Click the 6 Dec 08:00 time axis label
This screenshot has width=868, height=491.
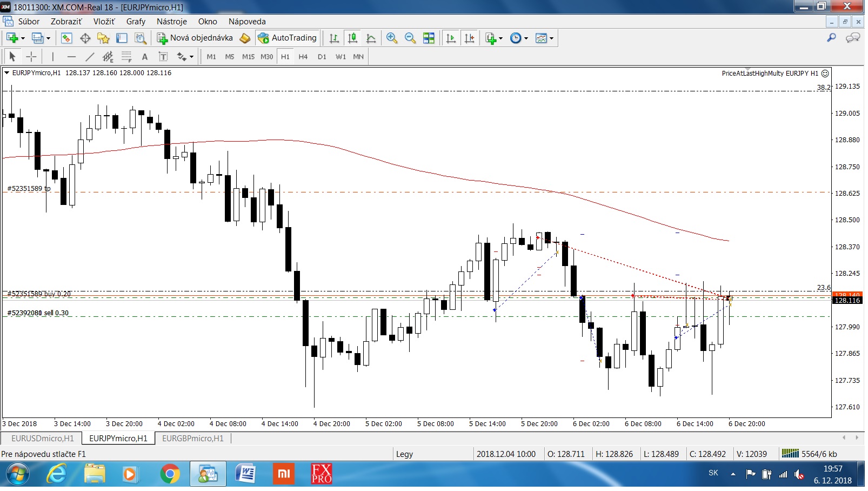643,424
